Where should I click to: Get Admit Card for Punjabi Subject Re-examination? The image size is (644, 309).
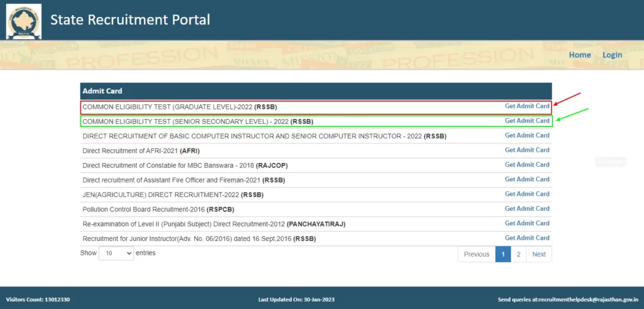(x=527, y=223)
